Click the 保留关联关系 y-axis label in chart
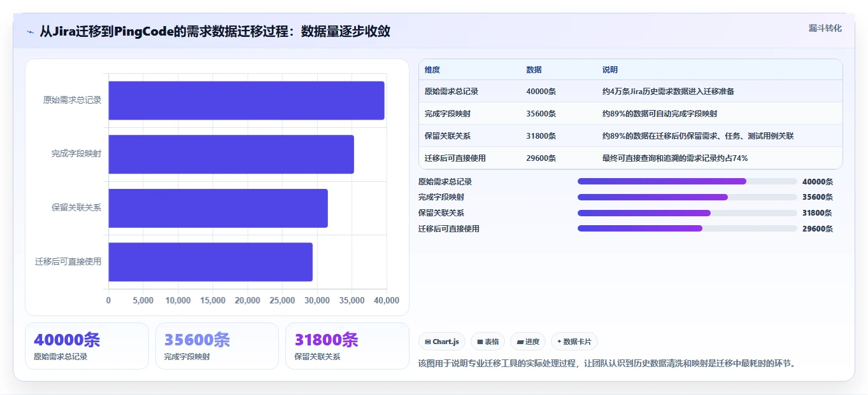 tap(76, 208)
